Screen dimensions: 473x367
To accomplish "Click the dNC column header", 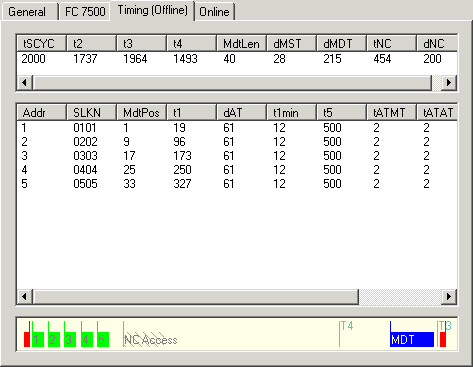I will [x=437, y=43].
